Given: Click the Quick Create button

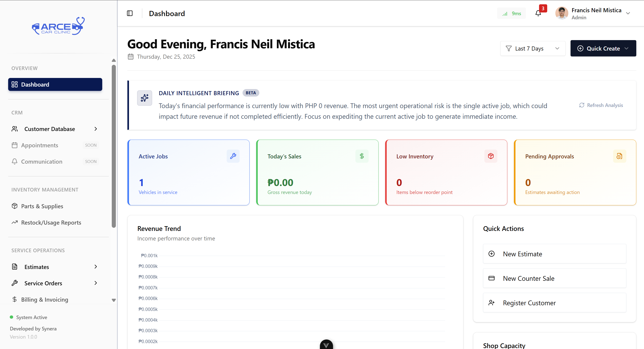Looking at the screenshot, I should pyautogui.click(x=603, y=48).
